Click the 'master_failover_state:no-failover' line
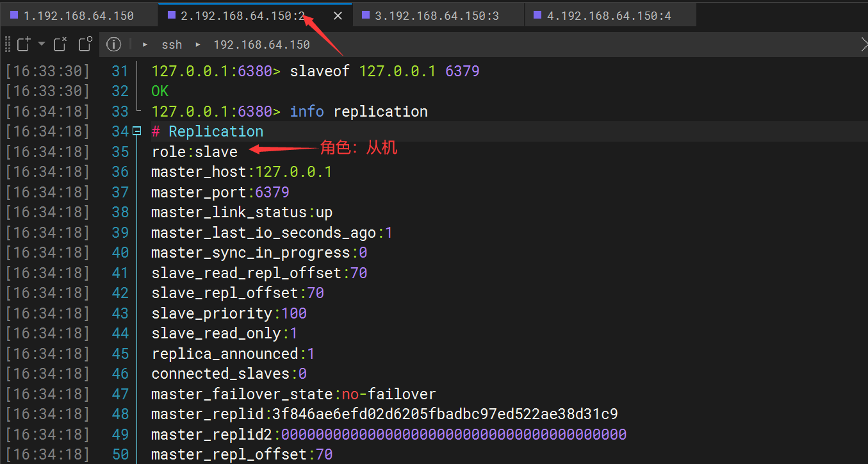This screenshot has width=868, height=464. pos(293,394)
